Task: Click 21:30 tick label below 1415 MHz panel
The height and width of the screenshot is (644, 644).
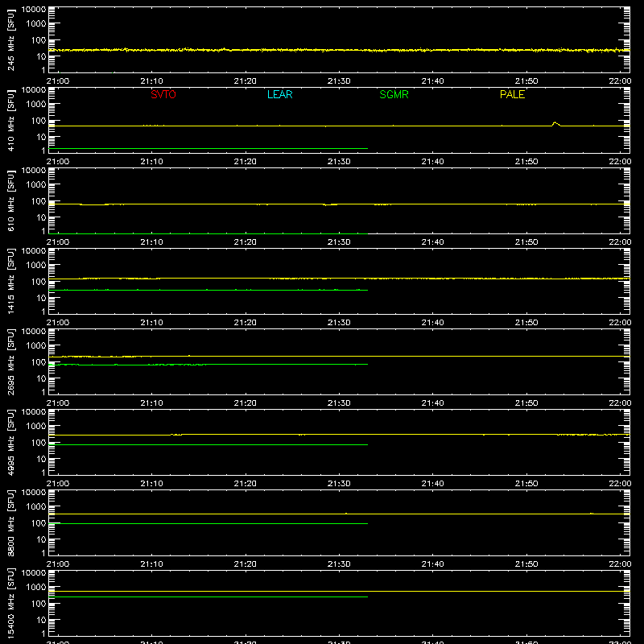Action: [339, 323]
